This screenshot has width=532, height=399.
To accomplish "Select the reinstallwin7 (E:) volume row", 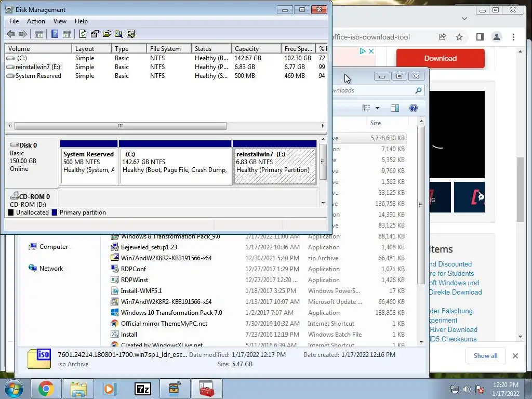I will (x=166, y=67).
